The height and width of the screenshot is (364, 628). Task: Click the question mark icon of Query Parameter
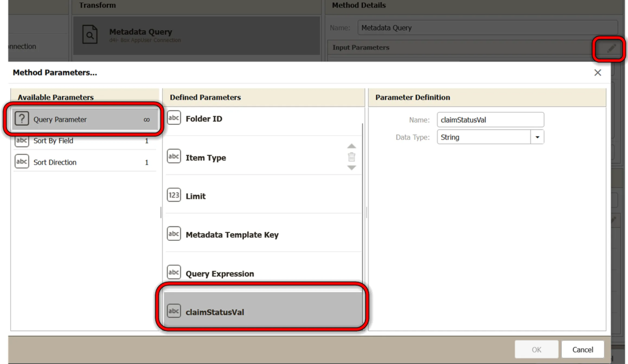click(22, 119)
